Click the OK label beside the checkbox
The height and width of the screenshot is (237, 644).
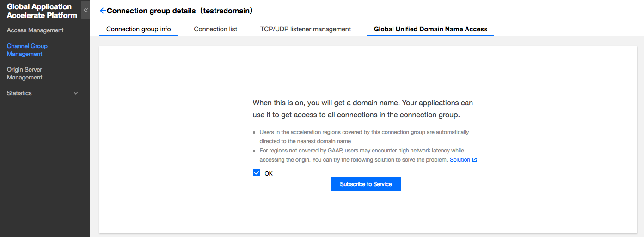click(269, 174)
